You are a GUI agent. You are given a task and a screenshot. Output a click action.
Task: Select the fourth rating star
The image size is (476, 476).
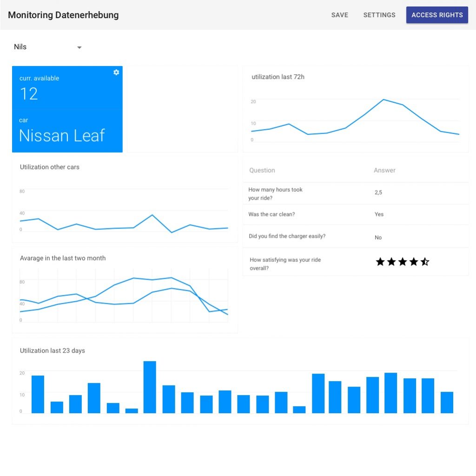coord(414,261)
